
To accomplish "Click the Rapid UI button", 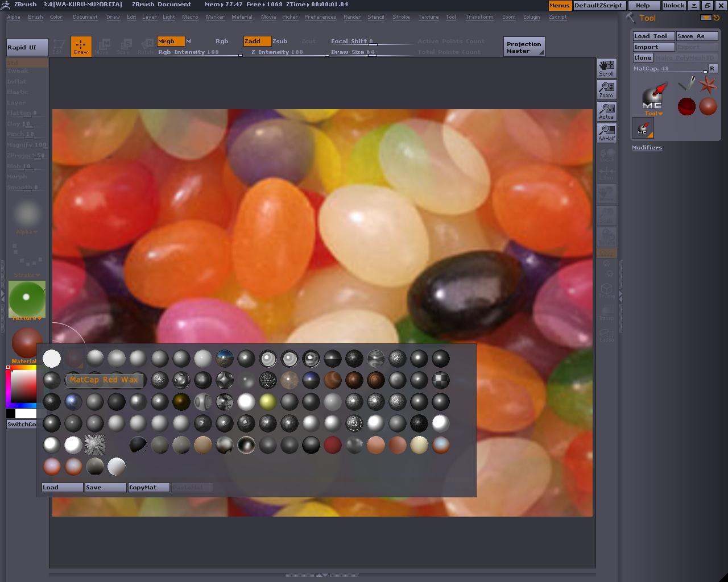I will [x=27, y=47].
